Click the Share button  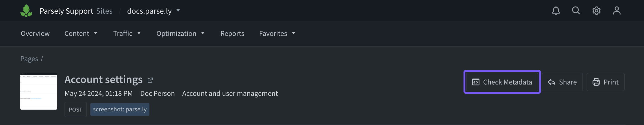tap(562, 82)
